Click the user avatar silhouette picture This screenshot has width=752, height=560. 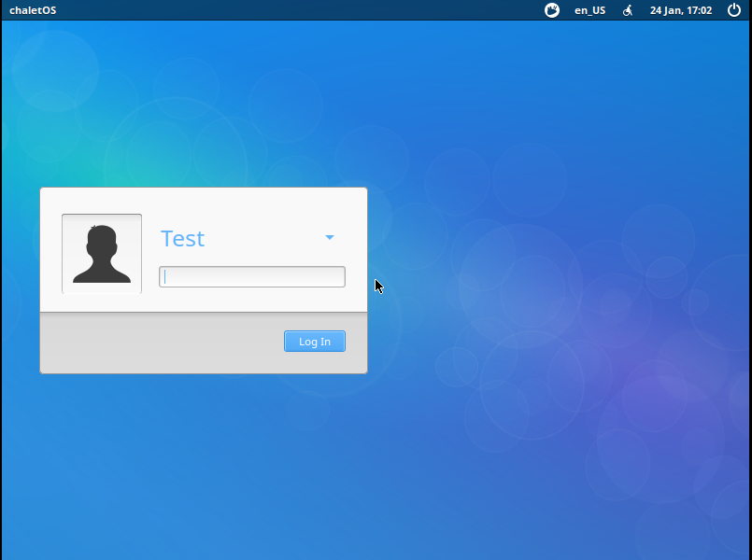tap(102, 253)
